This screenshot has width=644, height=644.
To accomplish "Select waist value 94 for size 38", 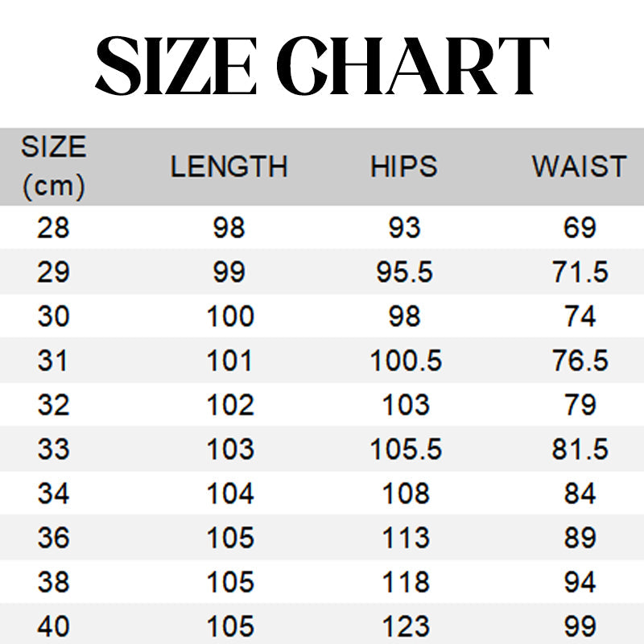I will coord(580,582).
